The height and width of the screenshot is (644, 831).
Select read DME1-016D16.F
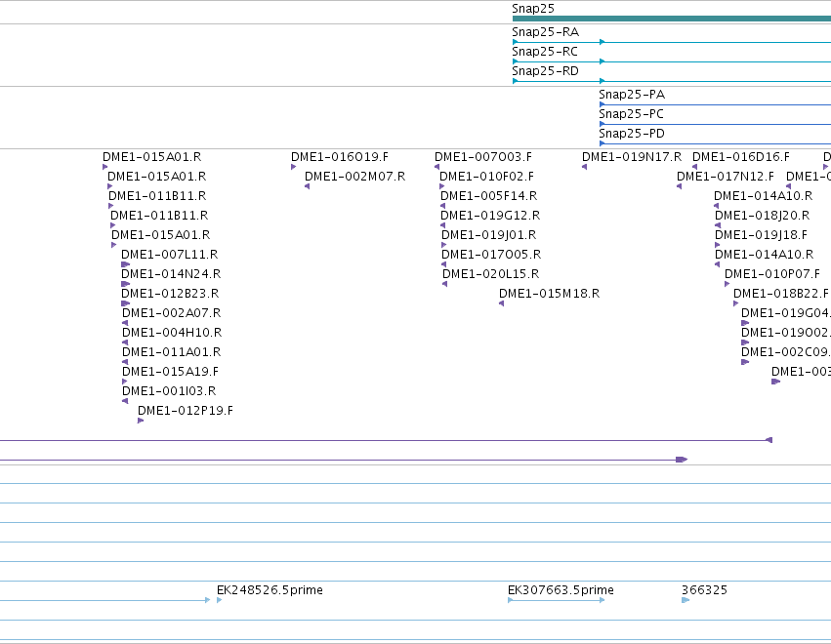[741, 157]
